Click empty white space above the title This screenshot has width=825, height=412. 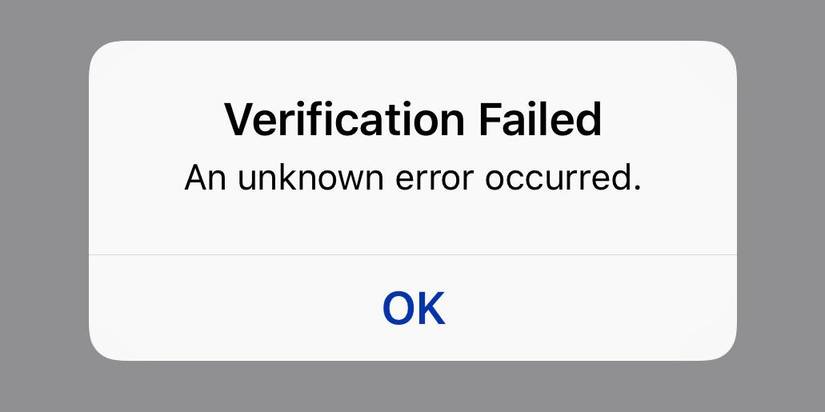click(413, 70)
